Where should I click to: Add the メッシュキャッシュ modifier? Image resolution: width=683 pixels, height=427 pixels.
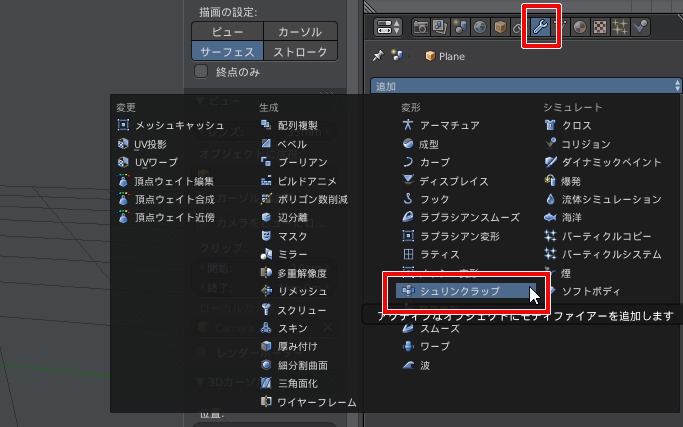(171, 125)
